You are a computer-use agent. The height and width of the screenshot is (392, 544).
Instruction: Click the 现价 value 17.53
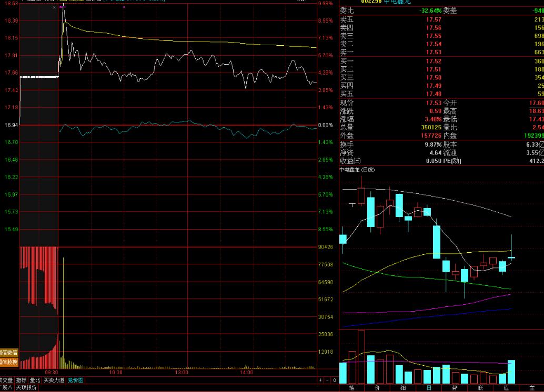pyautogui.click(x=434, y=103)
